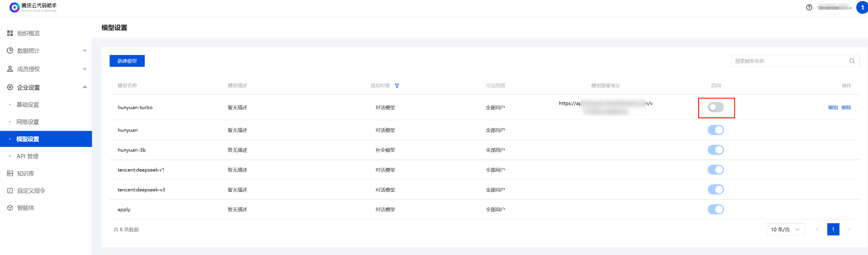Enable the hunyuan-turbo model toggle

pyautogui.click(x=715, y=107)
